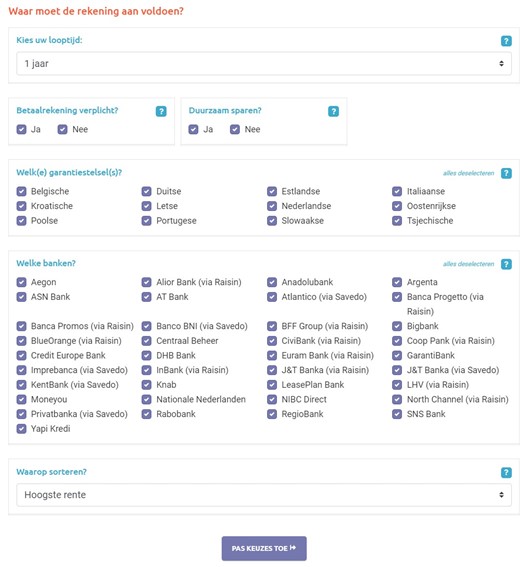Open help icon for Kies uw looptijd

506,41
